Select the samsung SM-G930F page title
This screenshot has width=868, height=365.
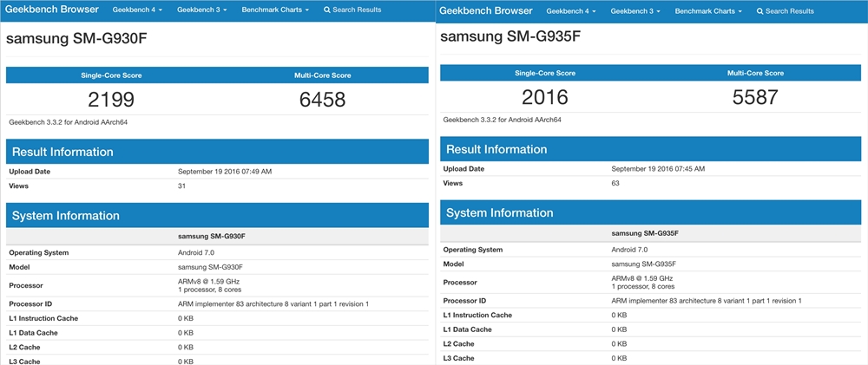coord(76,39)
